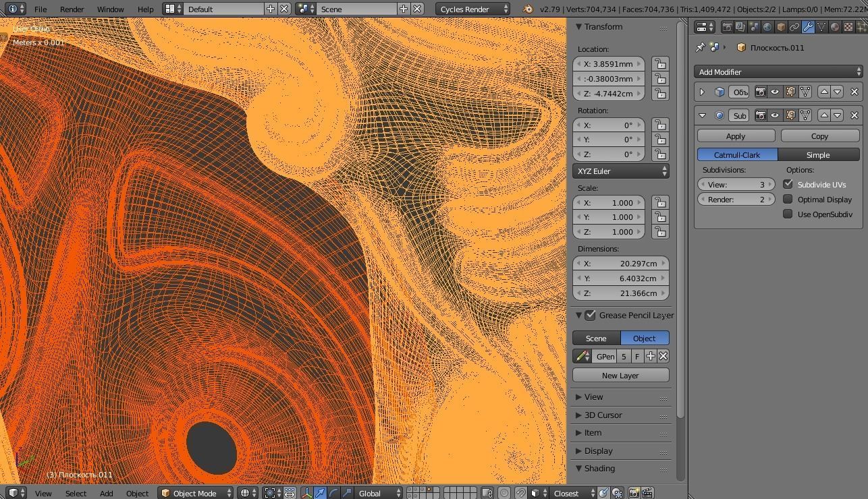Add a new screen layout (plus next to Default)
The image size is (868, 499).
(271, 9)
